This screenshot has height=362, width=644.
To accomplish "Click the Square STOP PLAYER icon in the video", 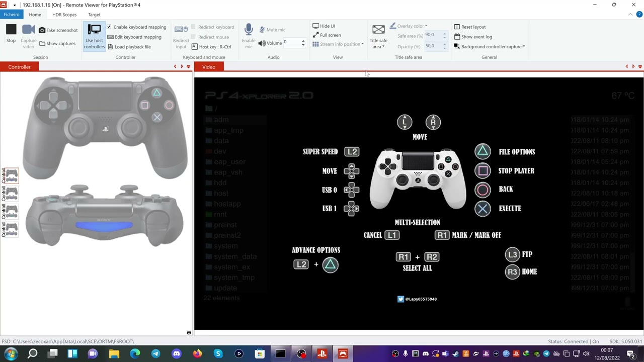I will point(482,170).
